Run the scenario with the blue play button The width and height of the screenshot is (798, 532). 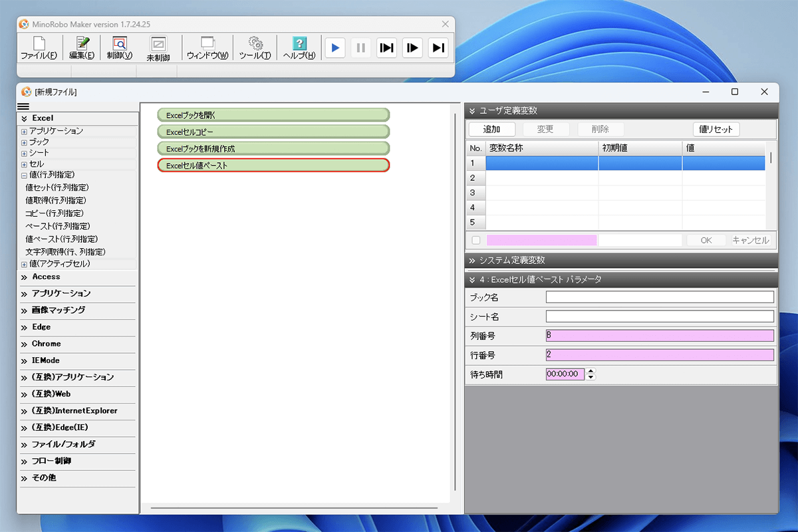[x=335, y=48]
